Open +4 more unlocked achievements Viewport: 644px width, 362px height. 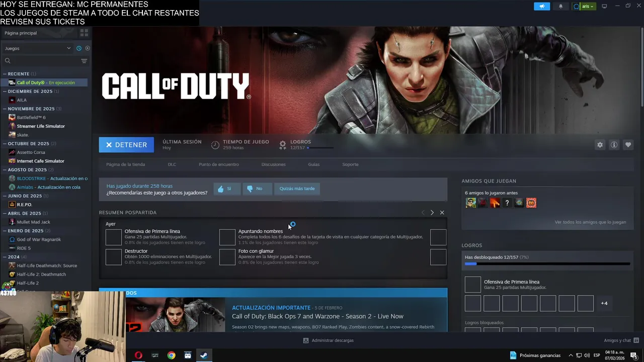[604, 303]
